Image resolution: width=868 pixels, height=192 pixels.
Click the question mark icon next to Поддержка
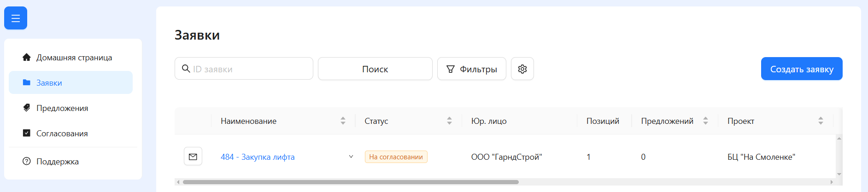[x=27, y=162]
